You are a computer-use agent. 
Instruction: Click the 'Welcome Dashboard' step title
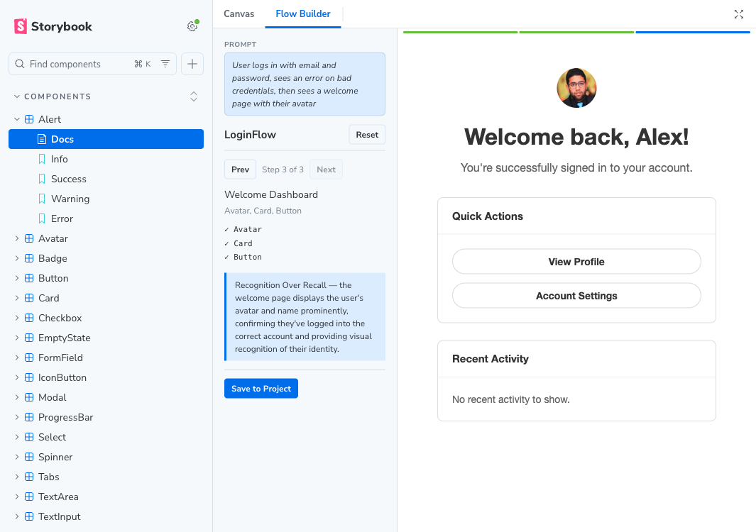pos(271,194)
